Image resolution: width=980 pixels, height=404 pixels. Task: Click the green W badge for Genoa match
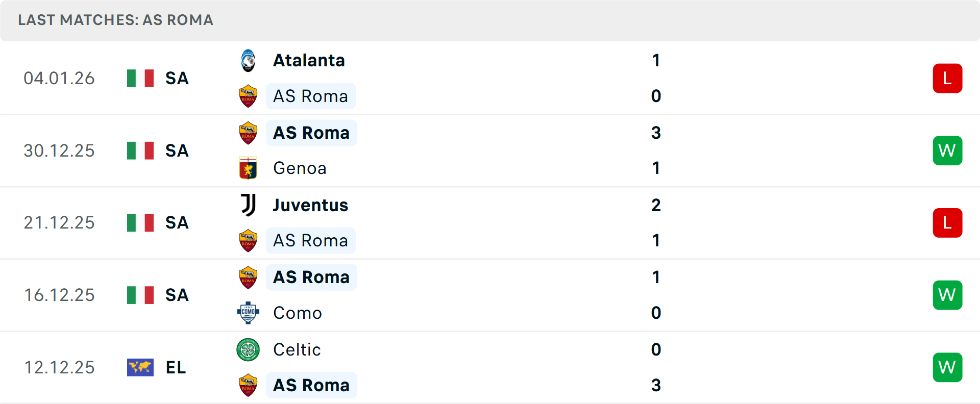pos(947,150)
